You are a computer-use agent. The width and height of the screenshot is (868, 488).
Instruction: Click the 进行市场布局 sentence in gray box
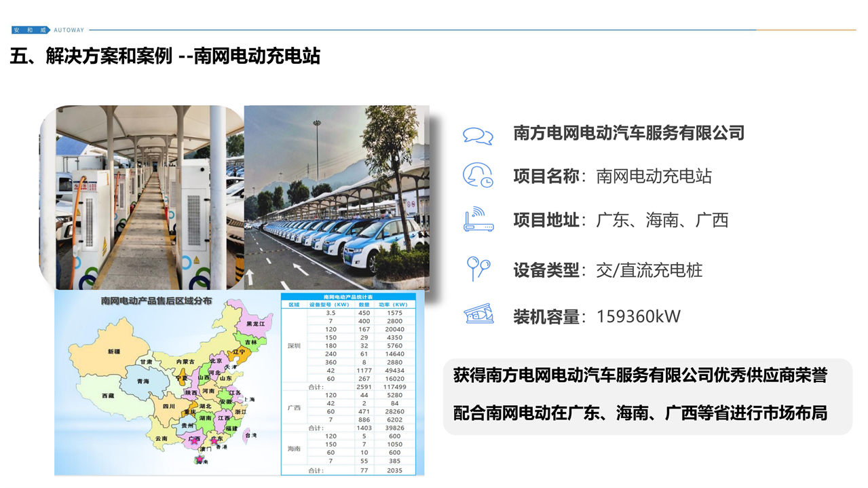pyautogui.click(x=641, y=413)
